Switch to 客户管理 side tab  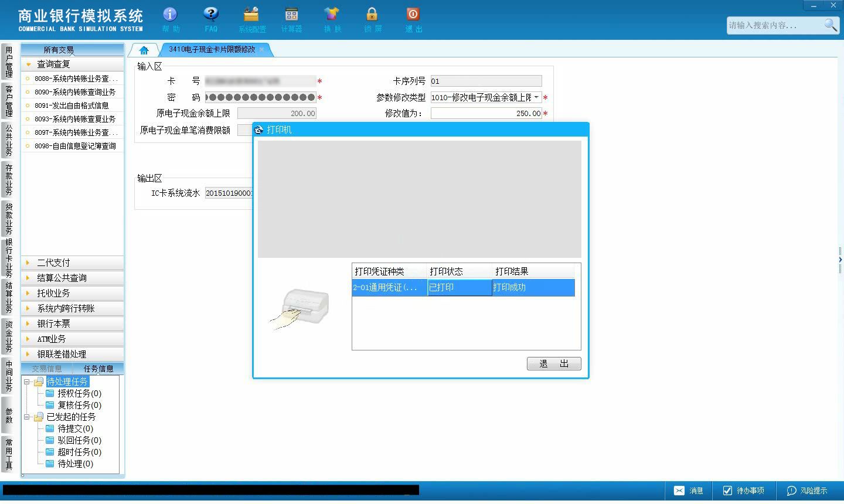(8, 100)
